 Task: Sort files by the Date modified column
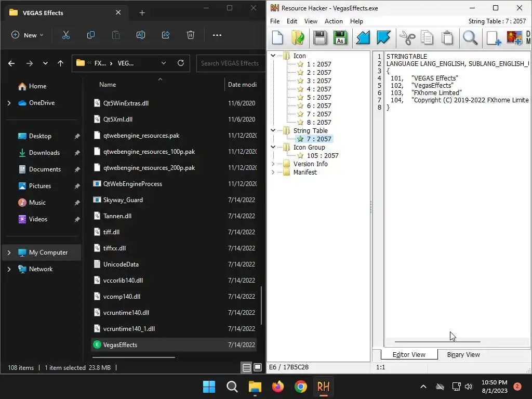pyautogui.click(x=242, y=85)
